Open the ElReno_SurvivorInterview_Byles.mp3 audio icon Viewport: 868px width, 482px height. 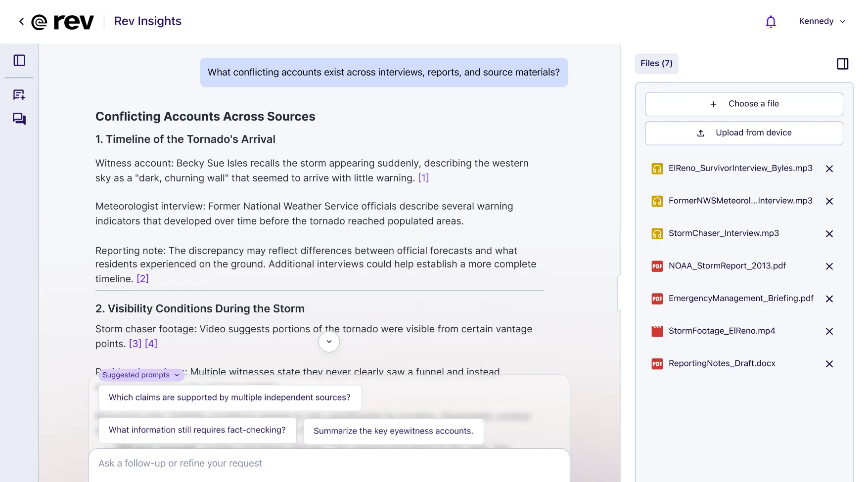(657, 169)
